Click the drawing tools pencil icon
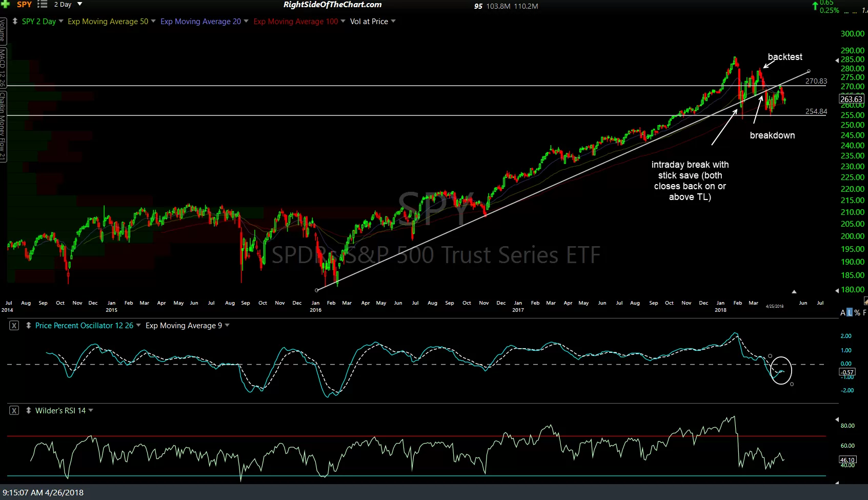 [865, 301]
